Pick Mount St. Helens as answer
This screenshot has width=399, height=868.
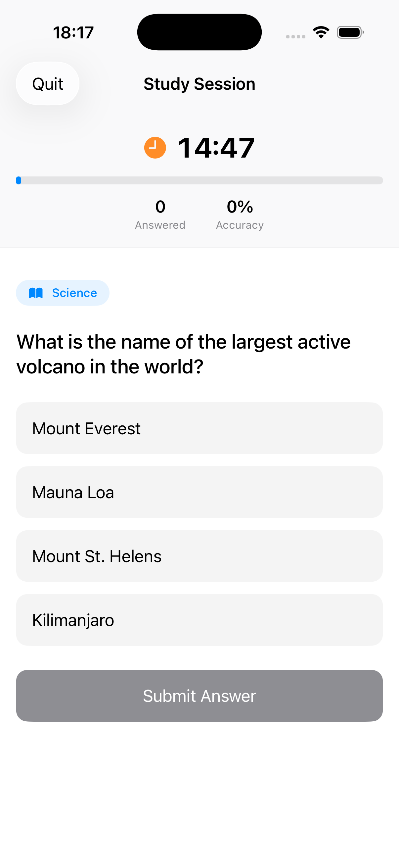tap(199, 556)
